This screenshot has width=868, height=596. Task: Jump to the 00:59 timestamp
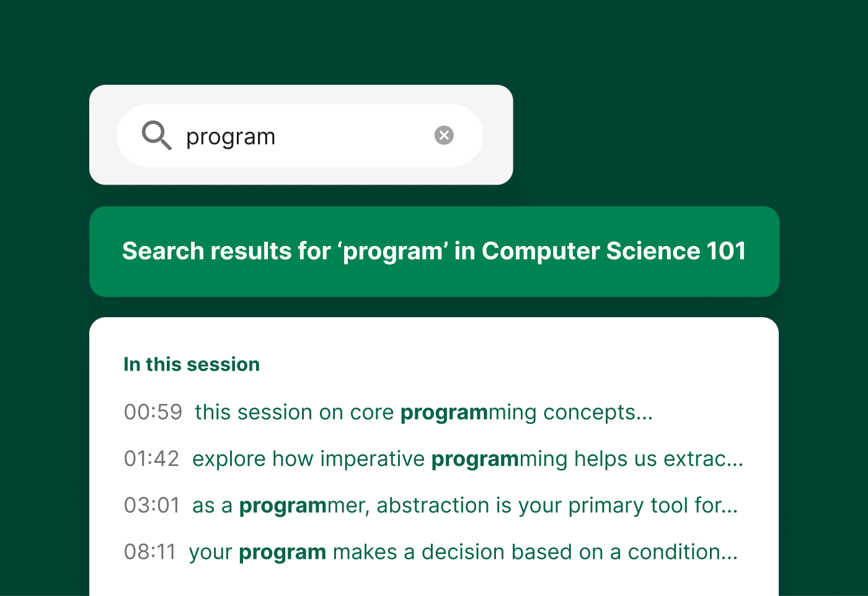[x=153, y=412]
